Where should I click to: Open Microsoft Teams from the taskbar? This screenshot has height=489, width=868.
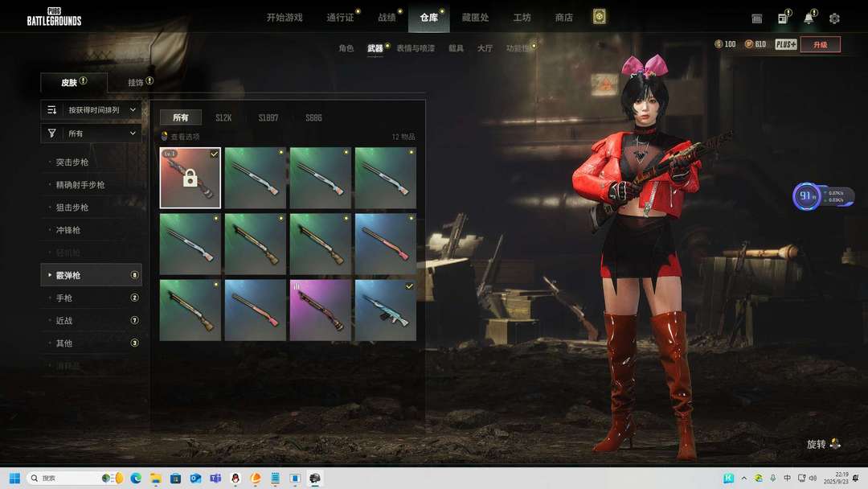pyautogui.click(x=215, y=478)
